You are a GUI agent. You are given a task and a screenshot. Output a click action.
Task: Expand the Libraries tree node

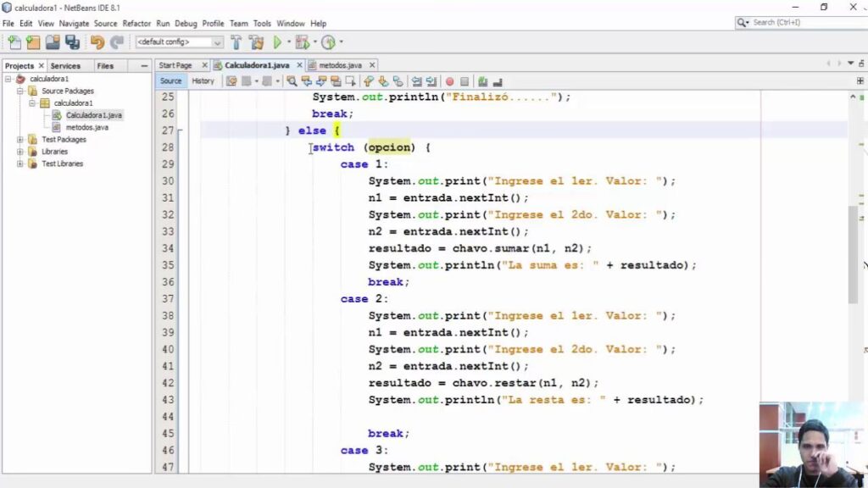(x=20, y=152)
